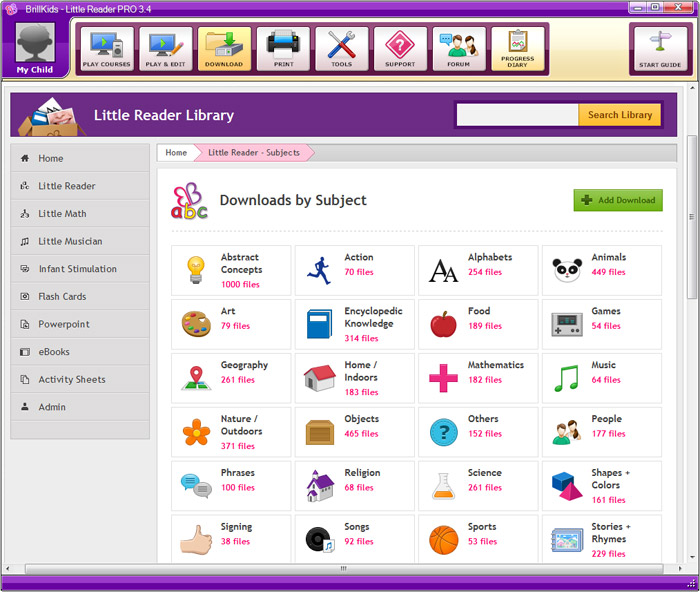Open the Forum toolbar button

[x=459, y=49]
